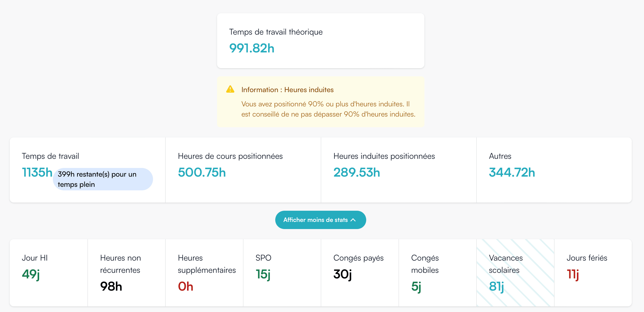
Task: Click the Congés mobiles 5j tile
Action: click(438, 273)
